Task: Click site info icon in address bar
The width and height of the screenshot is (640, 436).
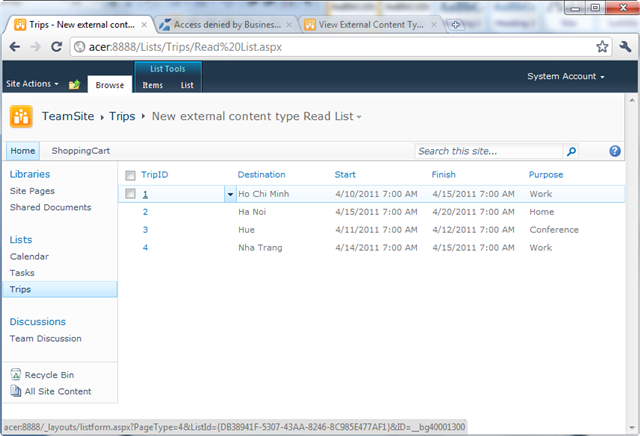Action: [80, 47]
